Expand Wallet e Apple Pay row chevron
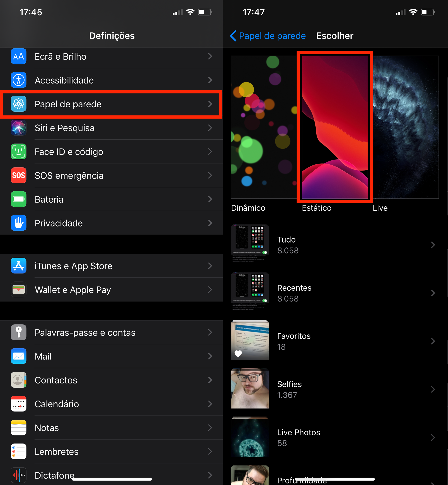The image size is (448, 485). (x=210, y=290)
